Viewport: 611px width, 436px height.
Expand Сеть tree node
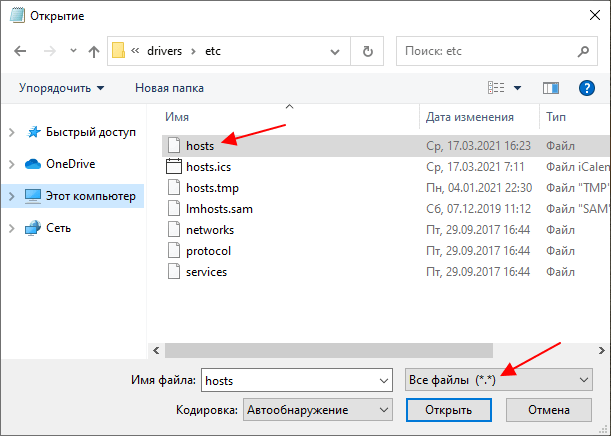[12, 228]
